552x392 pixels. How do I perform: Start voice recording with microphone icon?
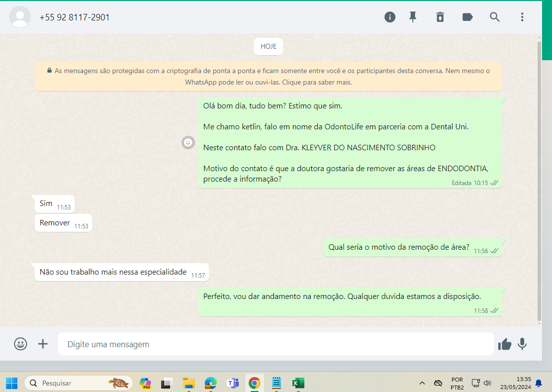pos(522,344)
